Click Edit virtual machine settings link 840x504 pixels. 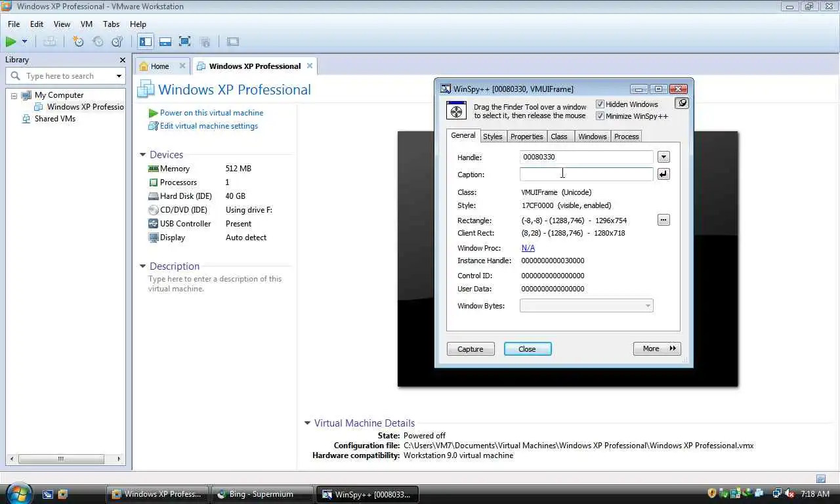tap(209, 126)
